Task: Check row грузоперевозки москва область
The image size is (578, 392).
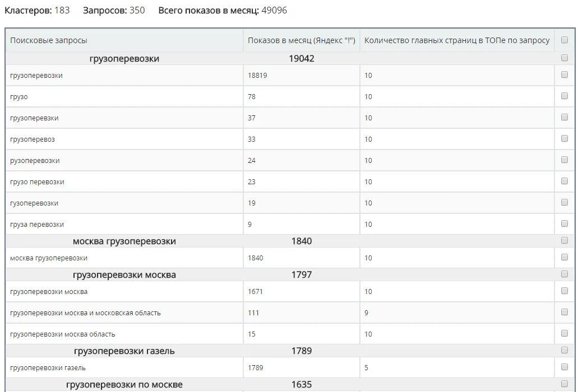Action: [565, 333]
